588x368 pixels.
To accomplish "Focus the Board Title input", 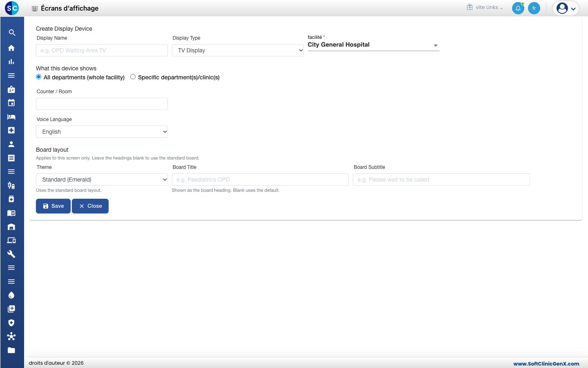I will (x=260, y=180).
